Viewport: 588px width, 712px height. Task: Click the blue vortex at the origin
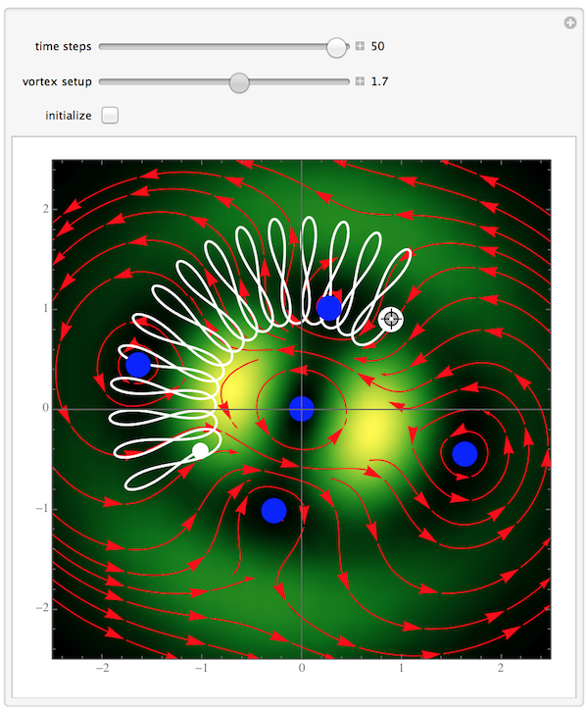(x=301, y=409)
